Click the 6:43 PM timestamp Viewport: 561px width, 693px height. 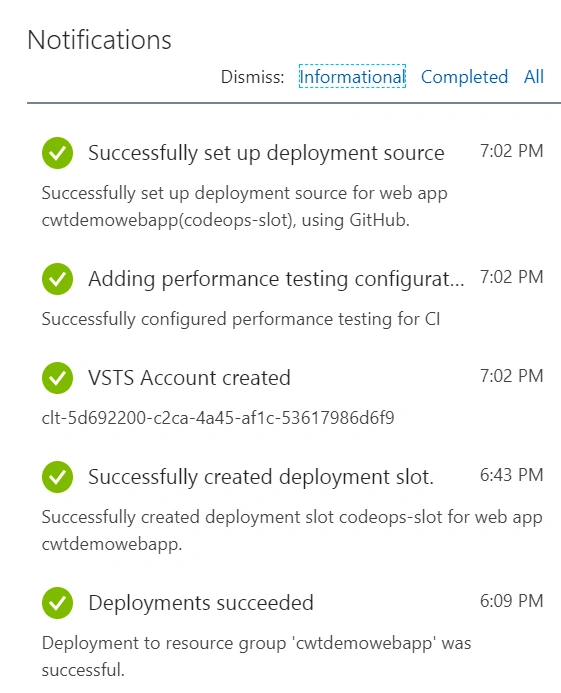tap(511, 475)
